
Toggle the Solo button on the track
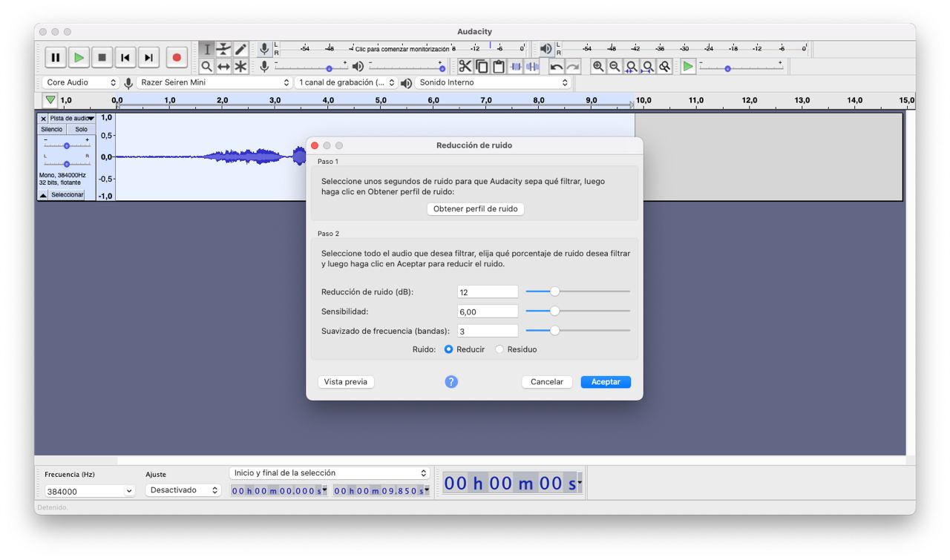[81, 129]
